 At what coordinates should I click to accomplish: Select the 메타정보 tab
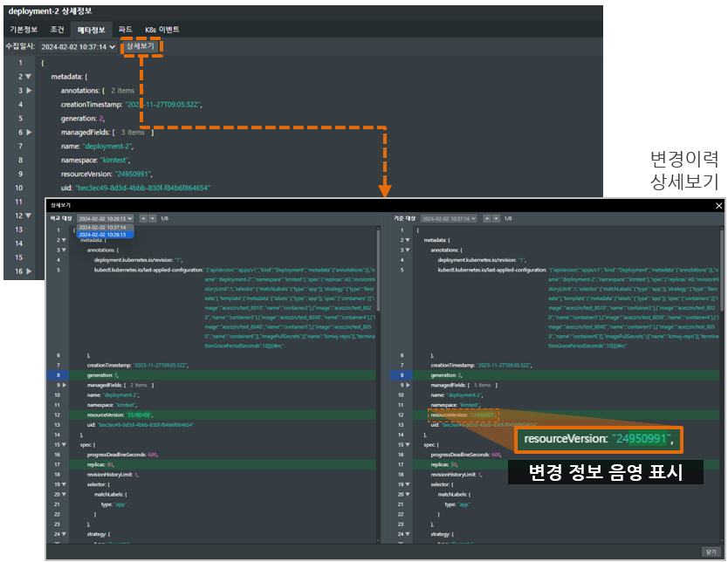pos(91,30)
